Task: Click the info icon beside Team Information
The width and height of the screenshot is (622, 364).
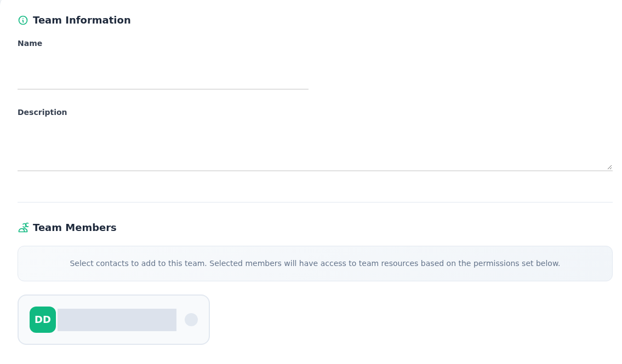Action: [x=23, y=20]
